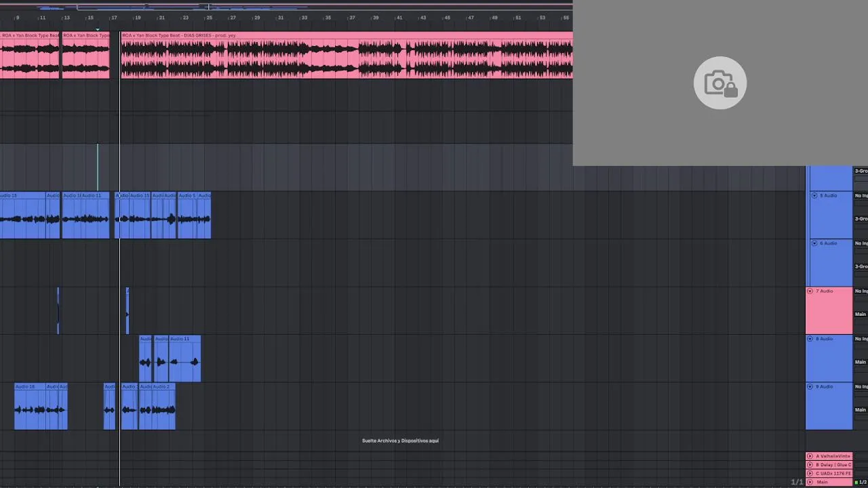Collapse track 8 Audio with its fold triangle

pyautogui.click(x=810, y=339)
